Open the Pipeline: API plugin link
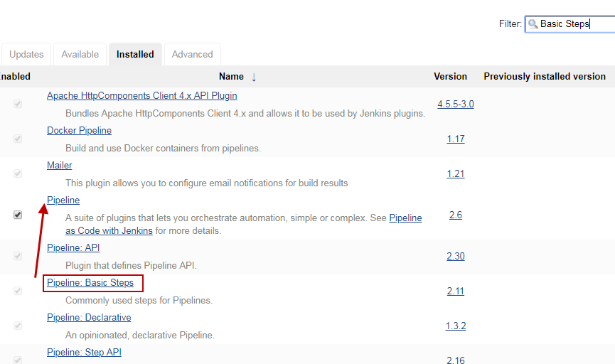 coord(73,248)
